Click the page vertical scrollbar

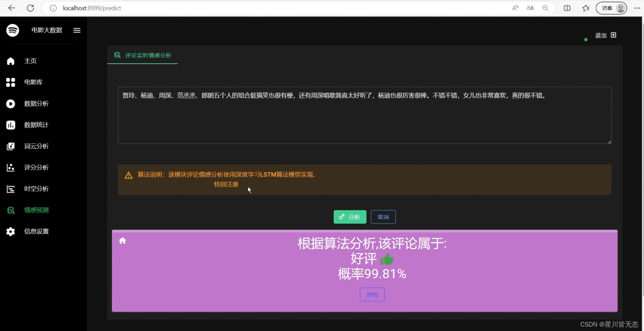click(643, 159)
